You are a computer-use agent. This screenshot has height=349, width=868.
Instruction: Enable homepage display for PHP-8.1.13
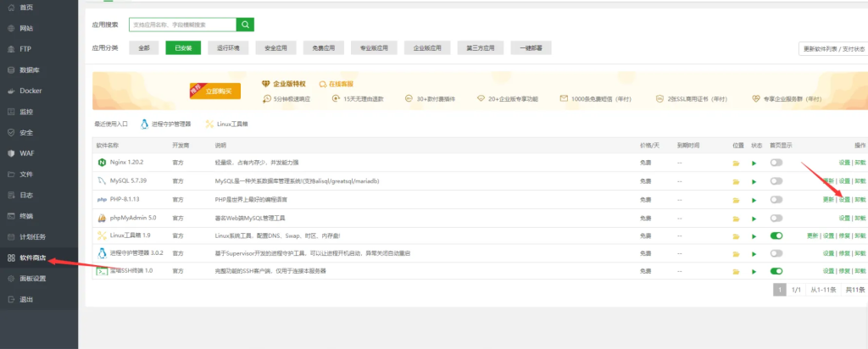(776, 199)
